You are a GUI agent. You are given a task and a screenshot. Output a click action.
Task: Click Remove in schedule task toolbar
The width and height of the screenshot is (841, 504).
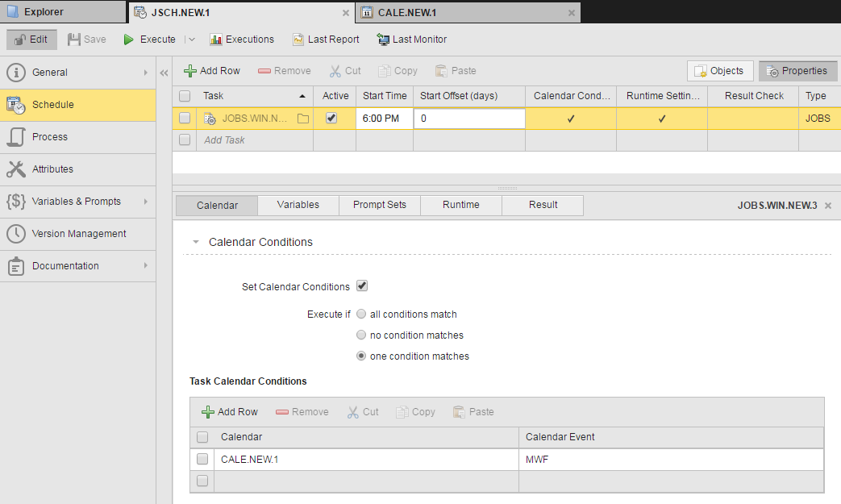point(285,71)
